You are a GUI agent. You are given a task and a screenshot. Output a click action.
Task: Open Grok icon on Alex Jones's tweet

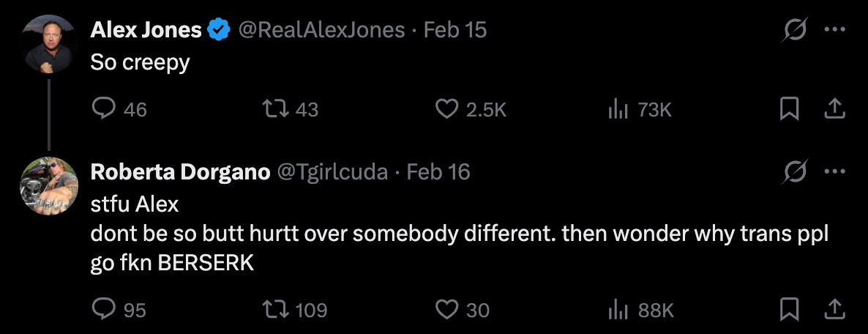pos(795,31)
